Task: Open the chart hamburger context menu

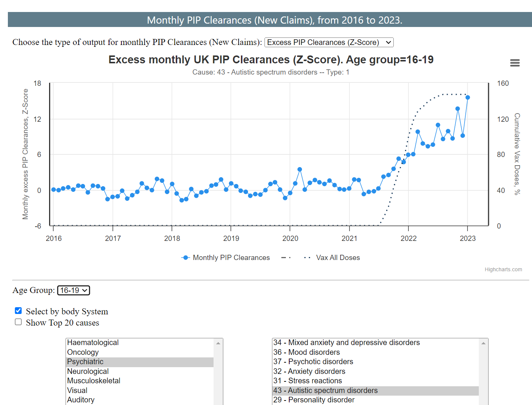Action: (x=515, y=63)
